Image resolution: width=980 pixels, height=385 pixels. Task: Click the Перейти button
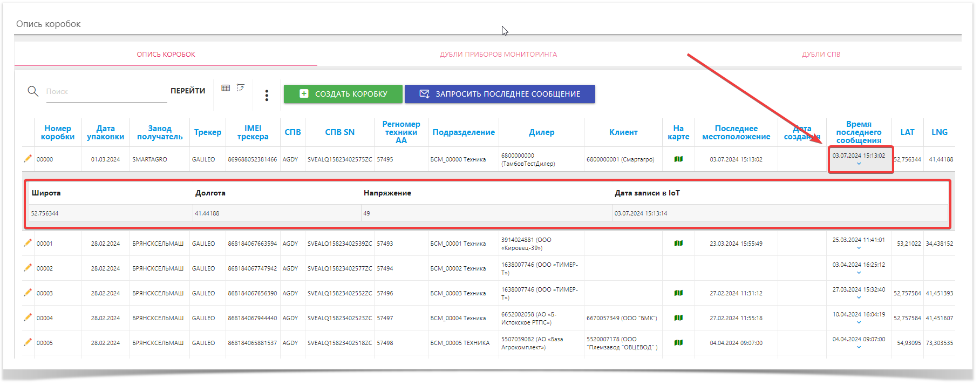(188, 91)
